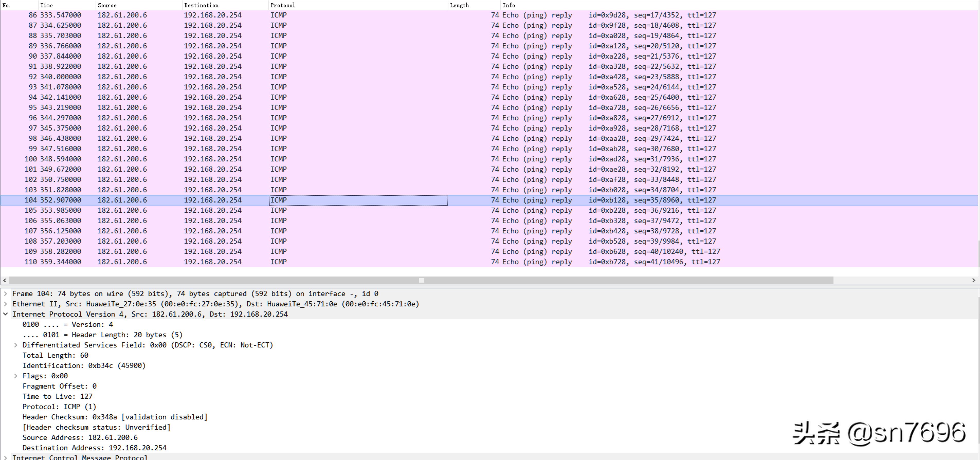Select the Version: 4 field line
Viewport: 980px width, 460px height.
(68, 324)
